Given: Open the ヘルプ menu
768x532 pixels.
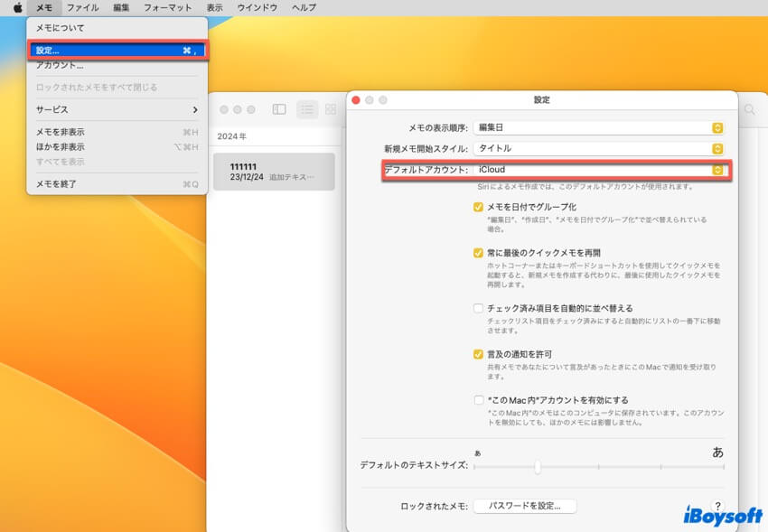Looking at the screenshot, I should pos(304,7).
